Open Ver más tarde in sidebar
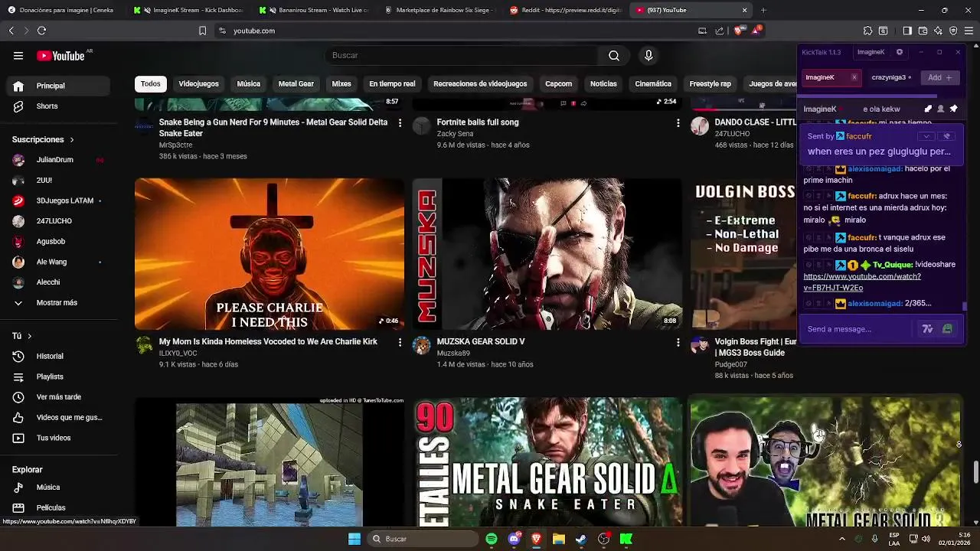This screenshot has height=551, width=980. [58, 397]
